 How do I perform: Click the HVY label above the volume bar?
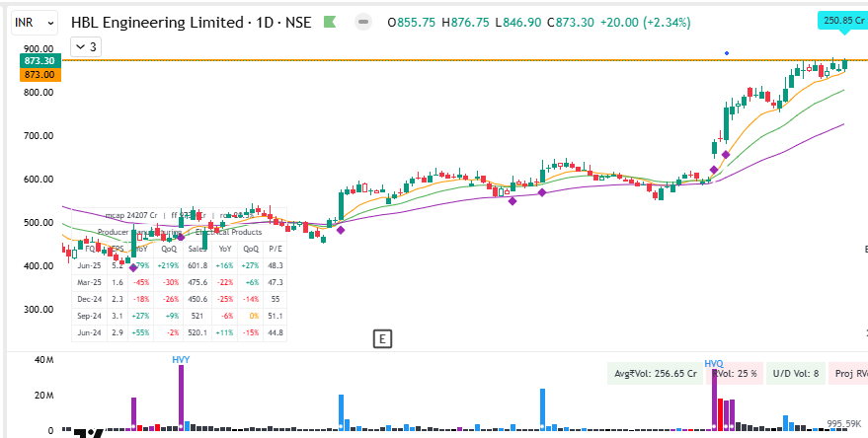coord(181,360)
